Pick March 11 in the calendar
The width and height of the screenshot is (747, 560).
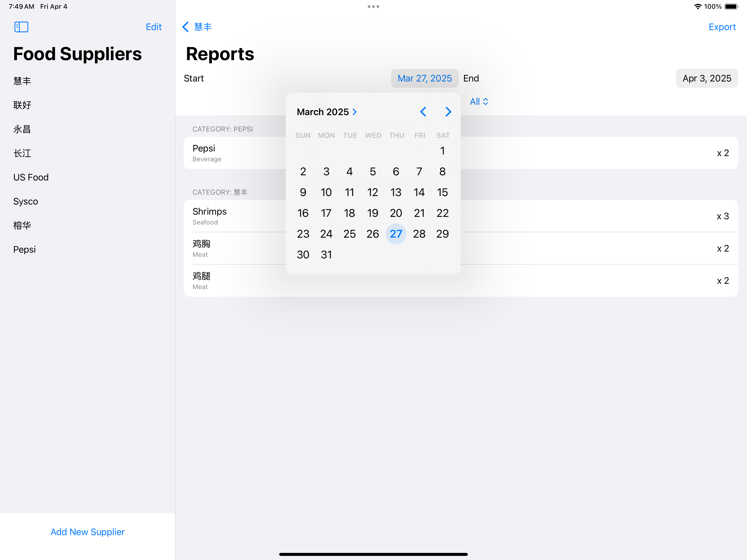349,192
